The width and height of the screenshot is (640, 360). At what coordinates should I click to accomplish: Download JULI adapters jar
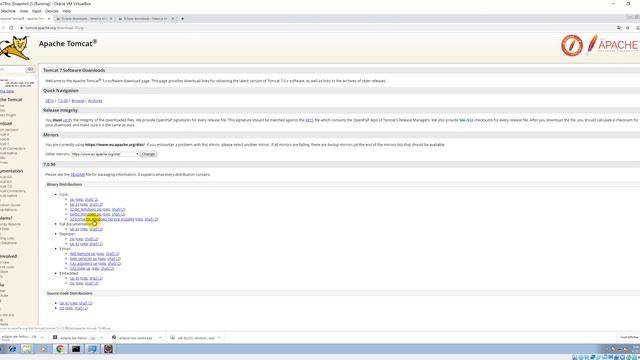[83, 264]
